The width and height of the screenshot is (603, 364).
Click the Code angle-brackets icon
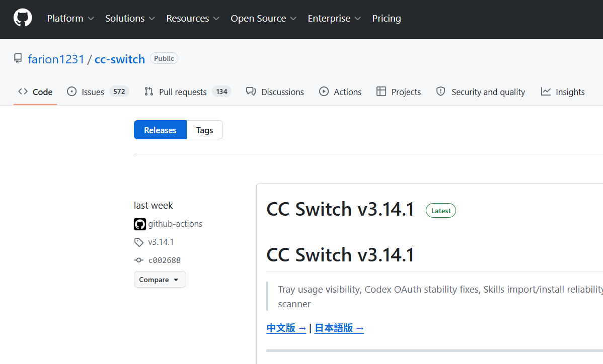tap(23, 92)
